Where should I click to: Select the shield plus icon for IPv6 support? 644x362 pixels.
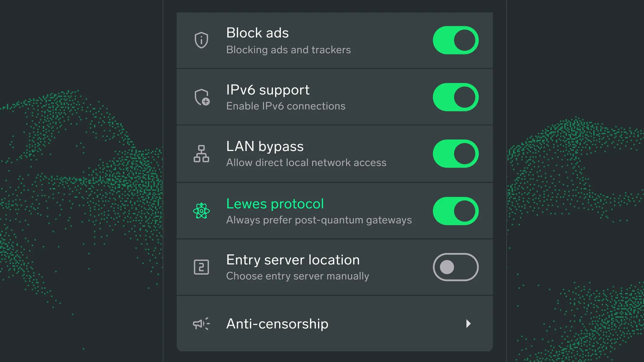pyautogui.click(x=201, y=97)
